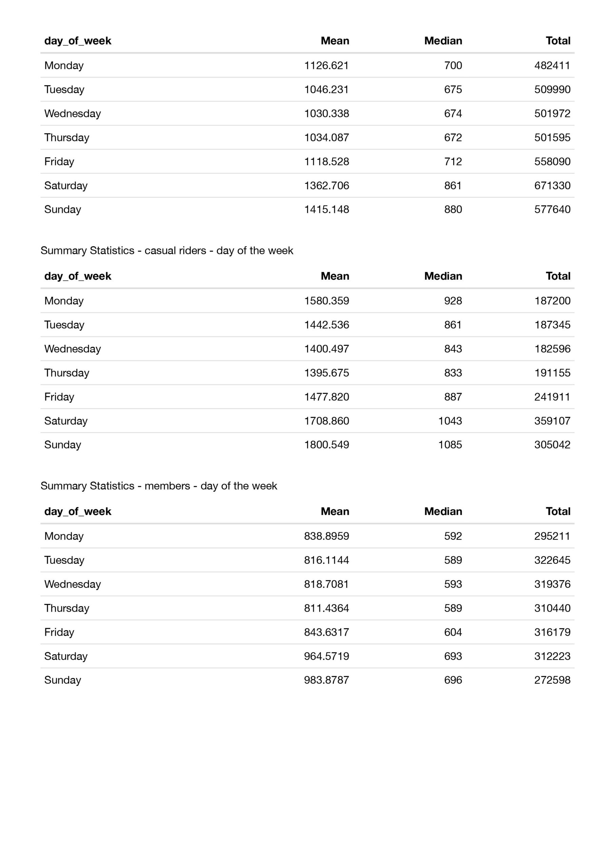Select the mean value 1126.621
The image size is (614, 868).
tap(326, 65)
